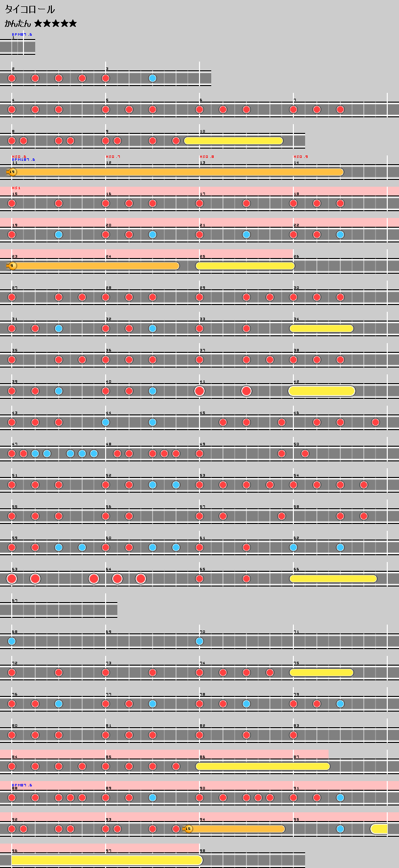Click the empty measure 67 bar

point(59,610)
